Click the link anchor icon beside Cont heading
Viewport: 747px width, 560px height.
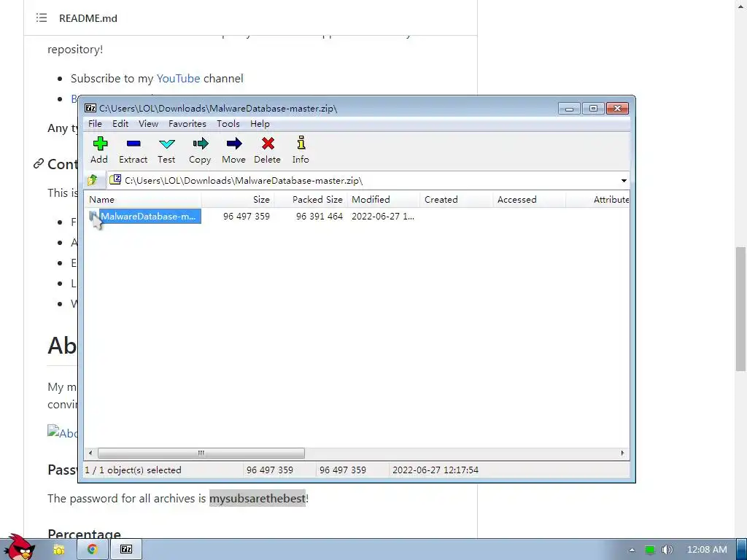tap(39, 164)
